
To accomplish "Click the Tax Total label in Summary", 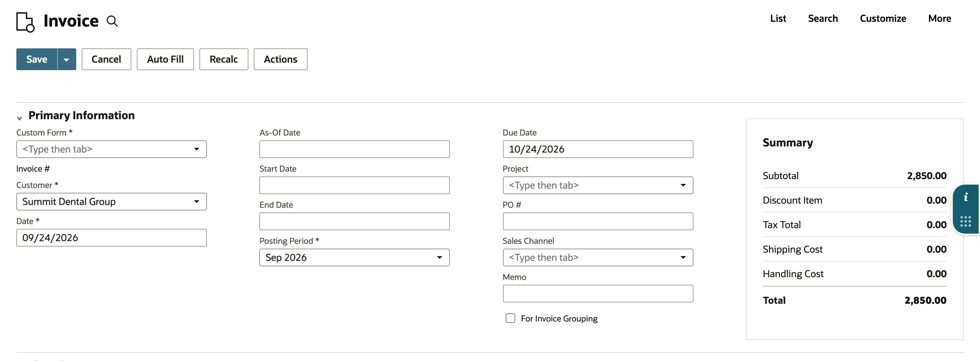I will [x=781, y=225].
